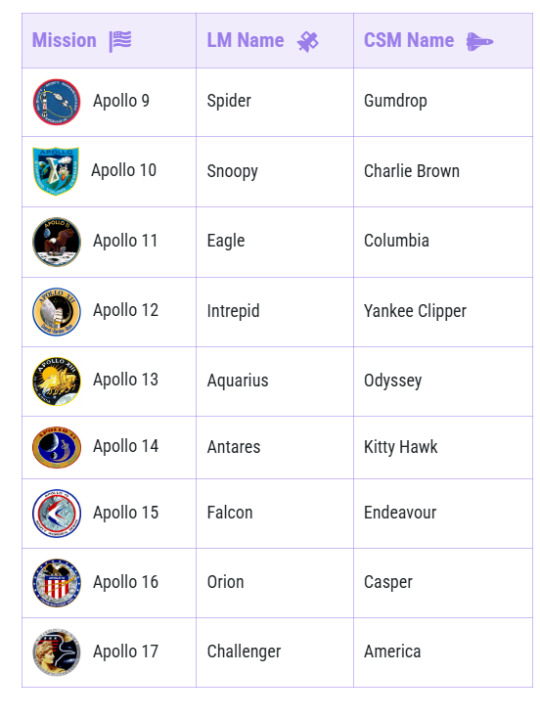Select the Apollo 13 mission label
The image size is (540, 719).
(x=126, y=380)
